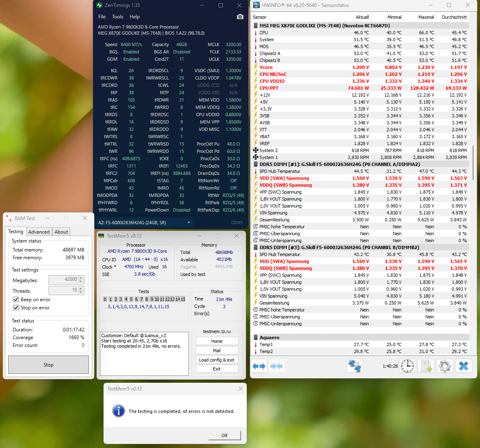Click the RAM Test app icon in title bar
The width and height of the screenshot is (480, 448).
click(x=9, y=218)
